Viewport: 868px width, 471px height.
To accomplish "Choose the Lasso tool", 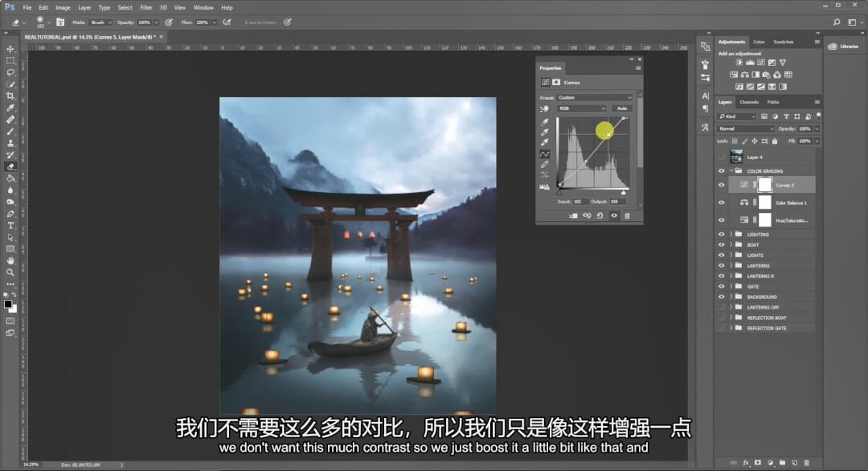I will pyautogui.click(x=10, y=72).
